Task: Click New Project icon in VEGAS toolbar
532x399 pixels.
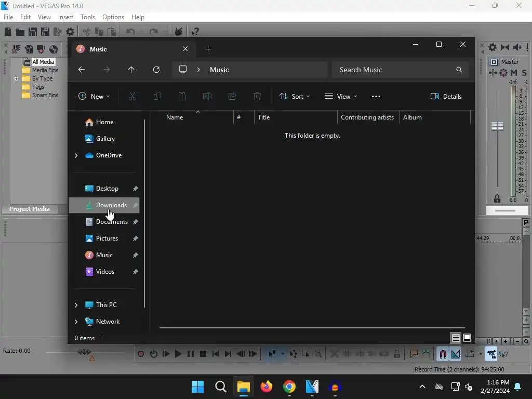Action: click(8, 32)
